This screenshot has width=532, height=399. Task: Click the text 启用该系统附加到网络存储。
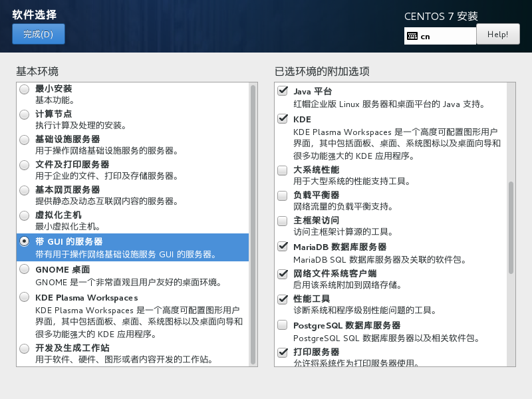point(347,285)
